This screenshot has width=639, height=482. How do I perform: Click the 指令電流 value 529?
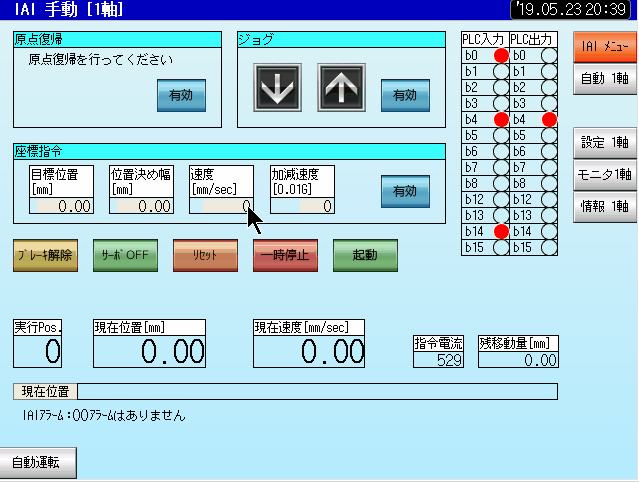coord(438,360)
